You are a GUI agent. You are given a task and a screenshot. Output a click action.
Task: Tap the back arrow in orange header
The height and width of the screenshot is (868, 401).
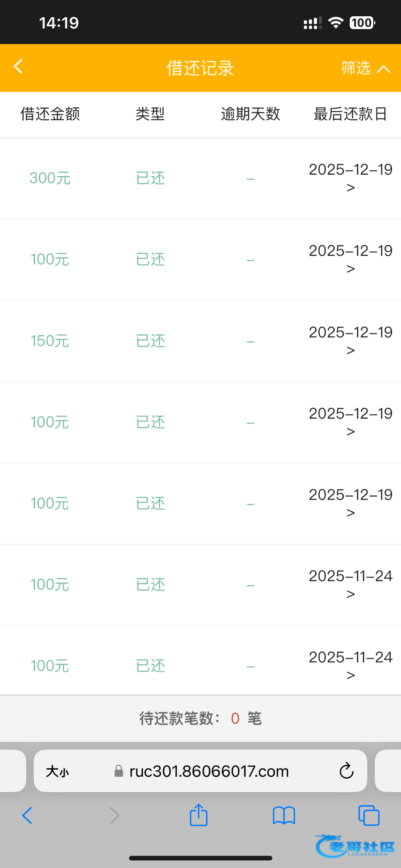[x=19, y=67]
